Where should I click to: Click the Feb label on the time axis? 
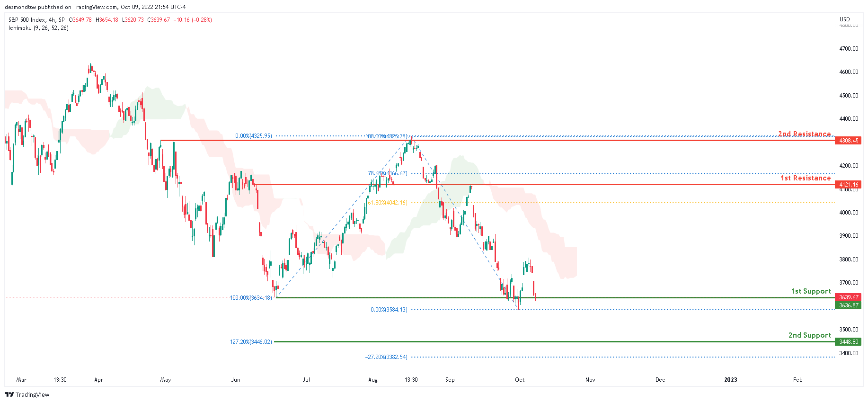click(798, 380)
